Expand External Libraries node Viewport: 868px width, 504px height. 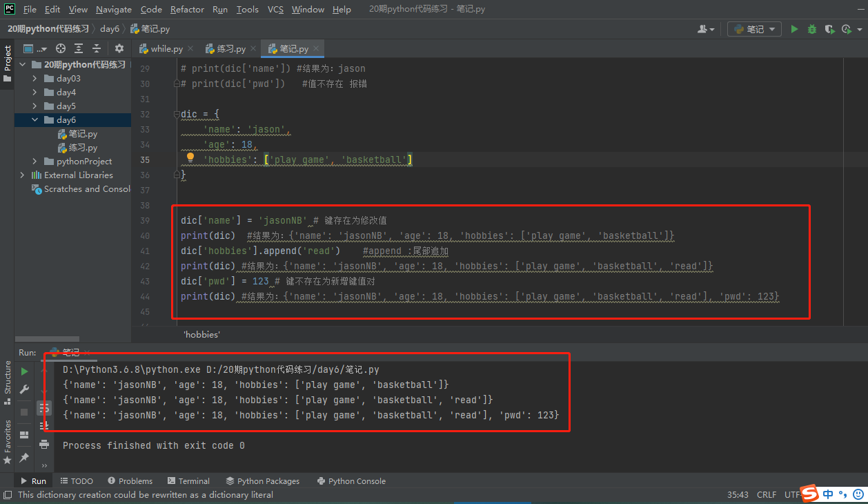[x=22, y=175]
